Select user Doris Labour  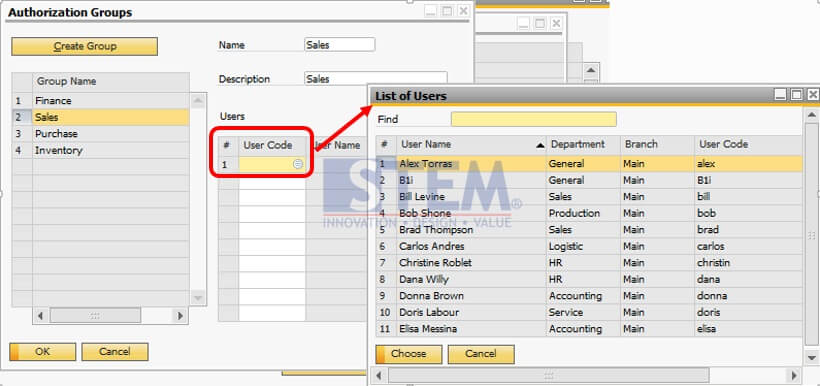tap(471, 312)
